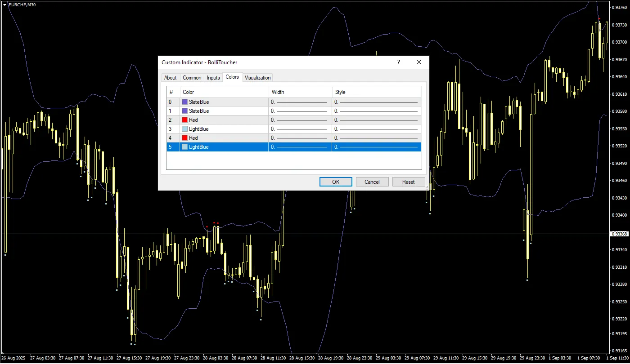
Task: Pick the Red color swatch in row 4
Action: point(184,138)
